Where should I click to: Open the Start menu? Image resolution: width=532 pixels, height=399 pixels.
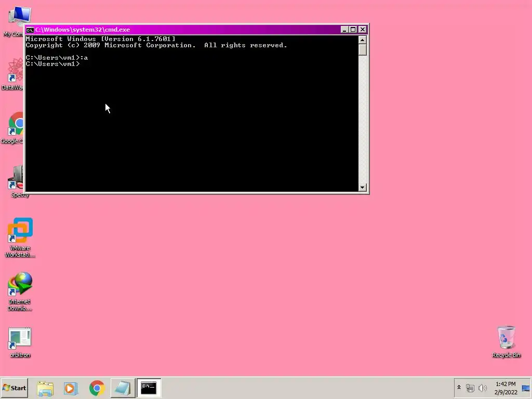pyautogui.click(x=14, y=388)
